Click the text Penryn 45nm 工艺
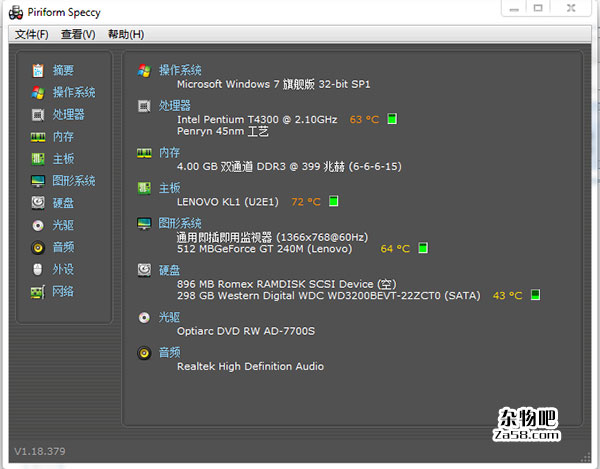The width and height of the screenshot is (600, 469). click(x=223, y=131)
